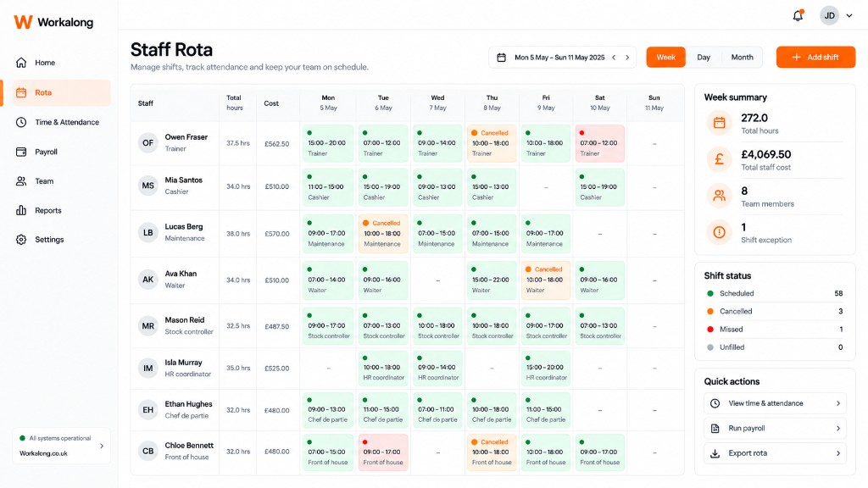Expand the system status card chevron
This screenshot has width=868, height=488.
pyautogui.click(x=102, y=446)
